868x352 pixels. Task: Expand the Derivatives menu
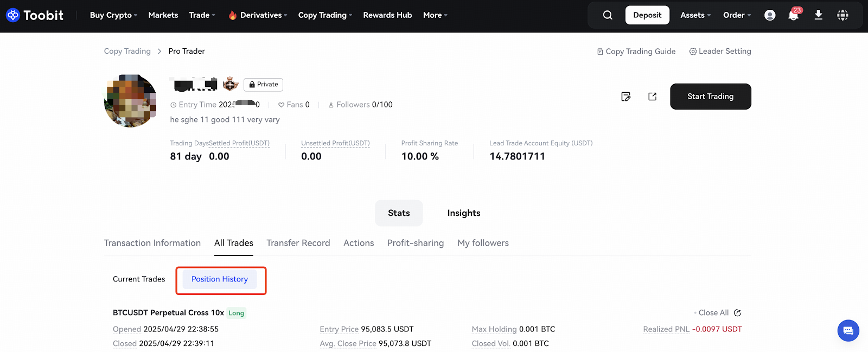pos(258,15)
